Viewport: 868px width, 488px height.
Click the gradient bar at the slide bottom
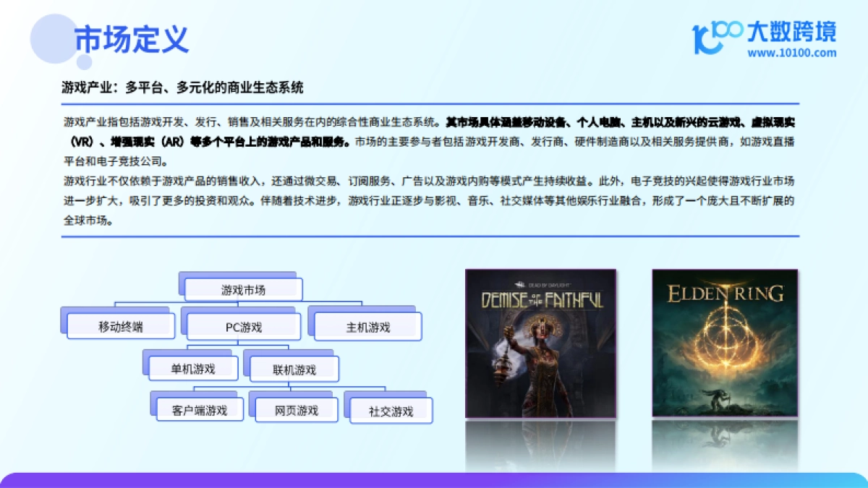pyautogui.click(x=434, y=479)
